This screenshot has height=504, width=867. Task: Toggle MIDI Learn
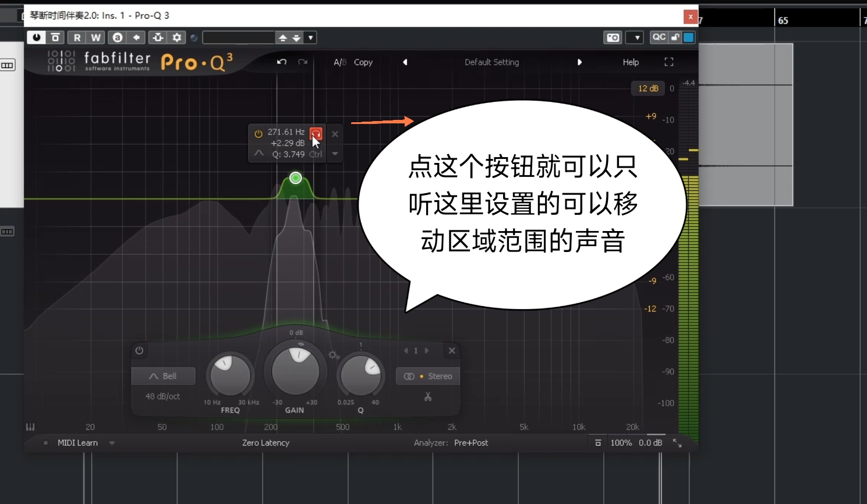click(77, 443)
